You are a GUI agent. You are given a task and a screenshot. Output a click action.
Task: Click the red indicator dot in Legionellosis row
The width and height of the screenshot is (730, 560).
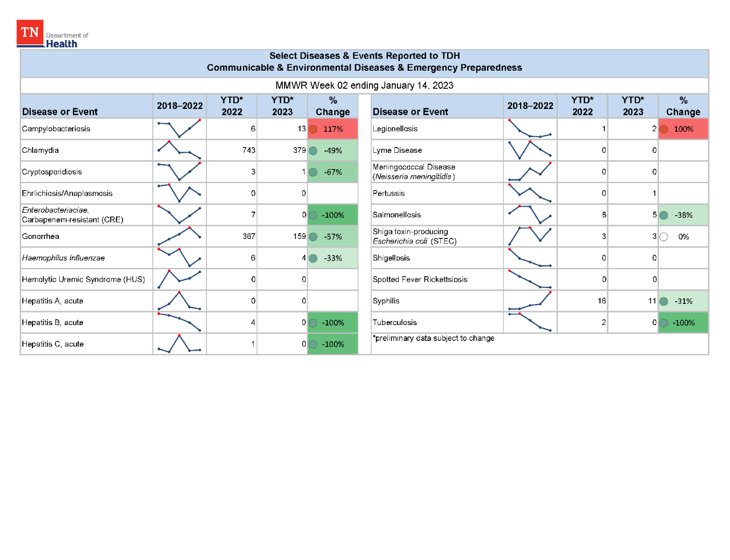(664, 129)
